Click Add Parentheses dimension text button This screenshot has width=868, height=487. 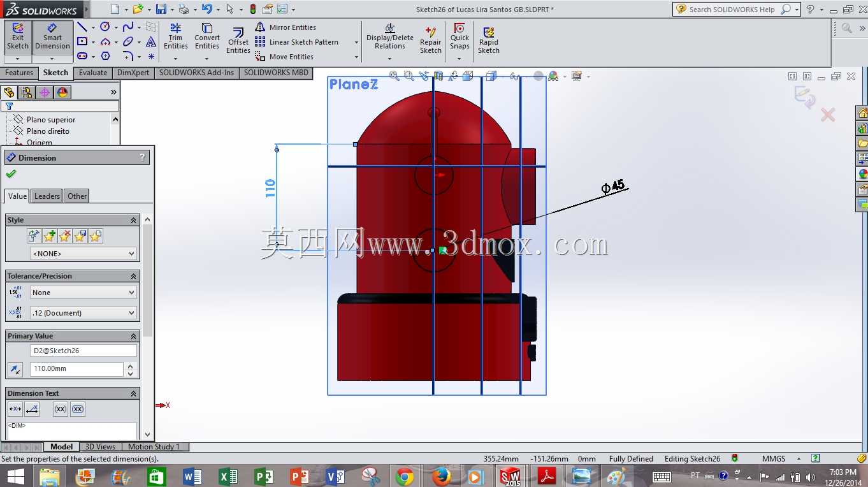[61, 409]
